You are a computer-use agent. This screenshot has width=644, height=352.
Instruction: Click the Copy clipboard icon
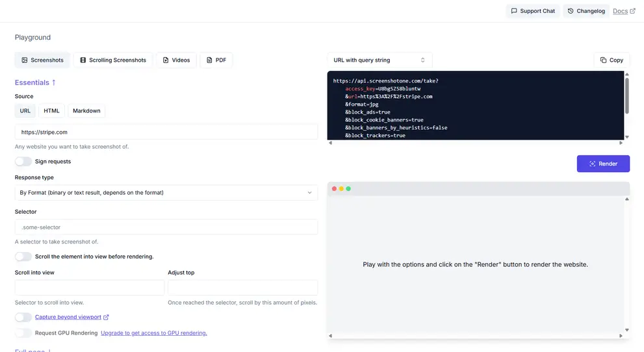(603, 60)
